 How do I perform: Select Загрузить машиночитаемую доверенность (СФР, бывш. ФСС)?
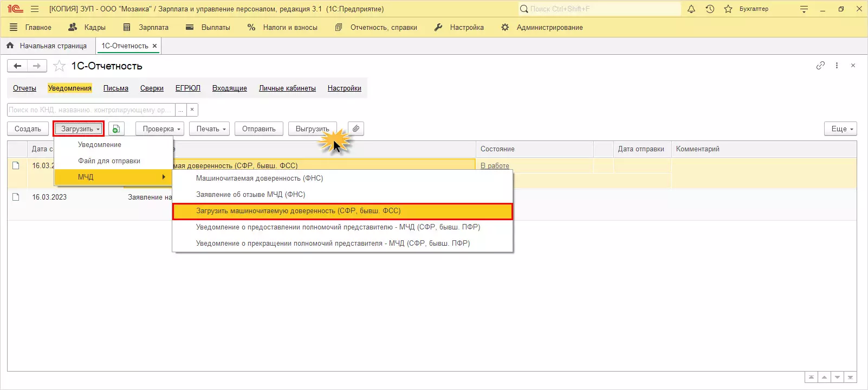coord(342,211)
